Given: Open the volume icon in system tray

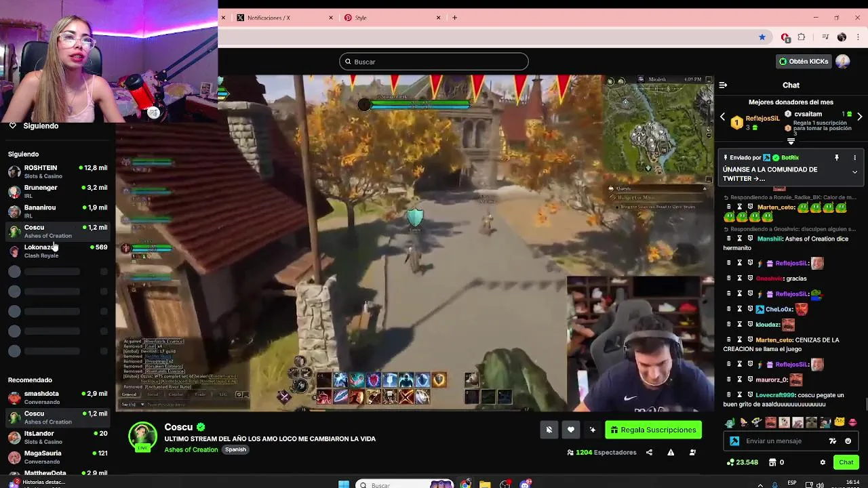Looking at the screenshot, I should coord(820,485).
